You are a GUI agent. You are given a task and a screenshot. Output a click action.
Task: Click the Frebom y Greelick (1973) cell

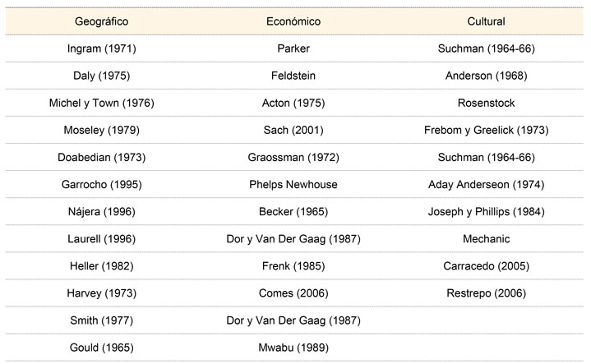point(487,130)
